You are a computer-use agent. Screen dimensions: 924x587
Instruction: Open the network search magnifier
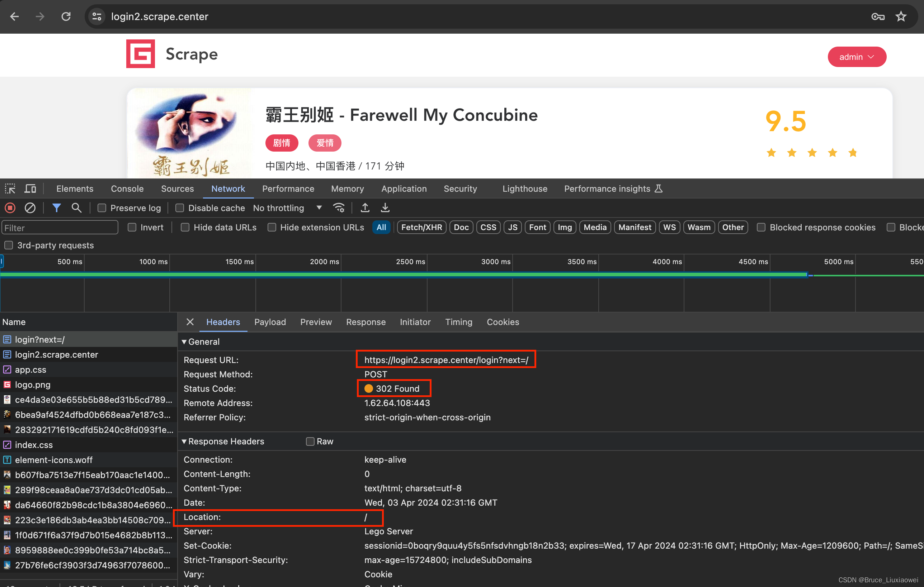click(76, 208)
